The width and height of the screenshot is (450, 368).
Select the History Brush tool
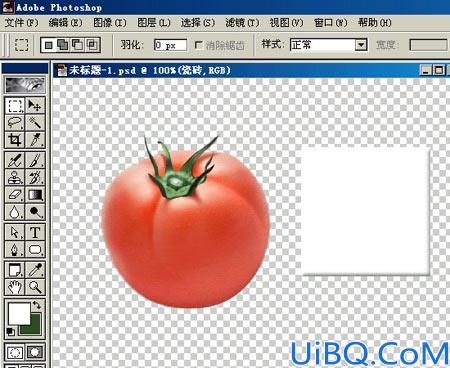35,177
